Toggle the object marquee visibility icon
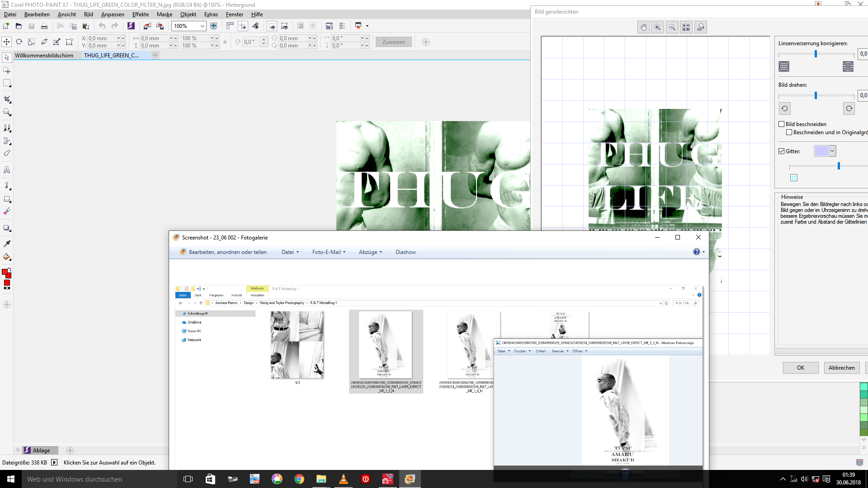Viewport: 868px width, 488px height. (x=284, y=26)
